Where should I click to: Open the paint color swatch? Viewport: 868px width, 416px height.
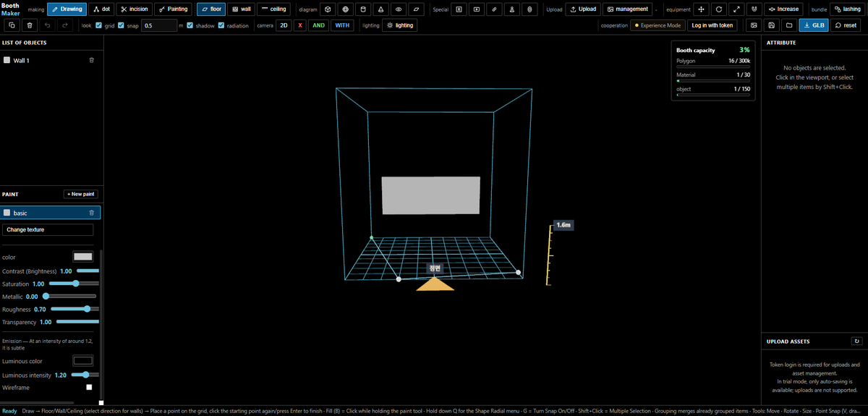pos(83,257)
